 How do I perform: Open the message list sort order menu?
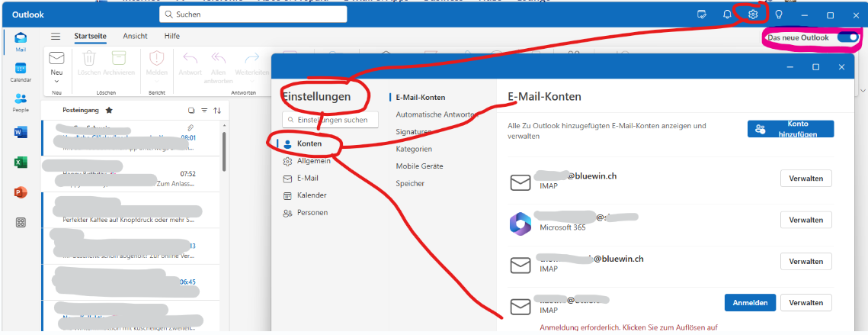tap(216, 111)
